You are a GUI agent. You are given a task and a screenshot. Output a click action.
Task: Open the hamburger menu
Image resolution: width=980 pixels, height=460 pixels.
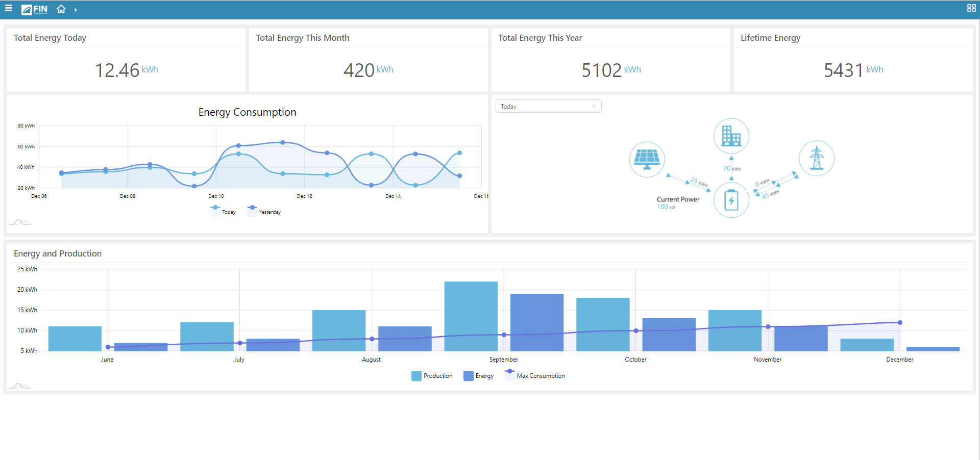point(9,9)
